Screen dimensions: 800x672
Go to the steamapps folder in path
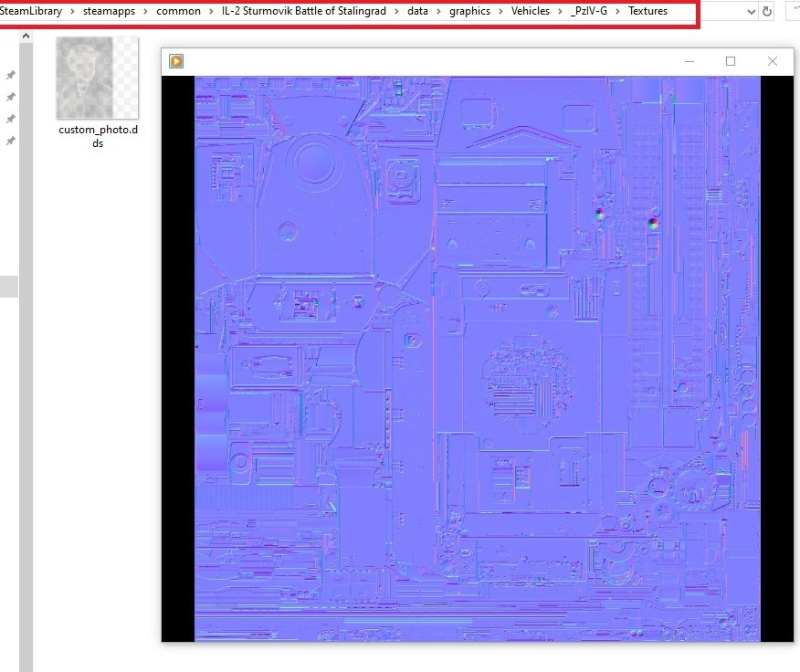pos(109,11)
